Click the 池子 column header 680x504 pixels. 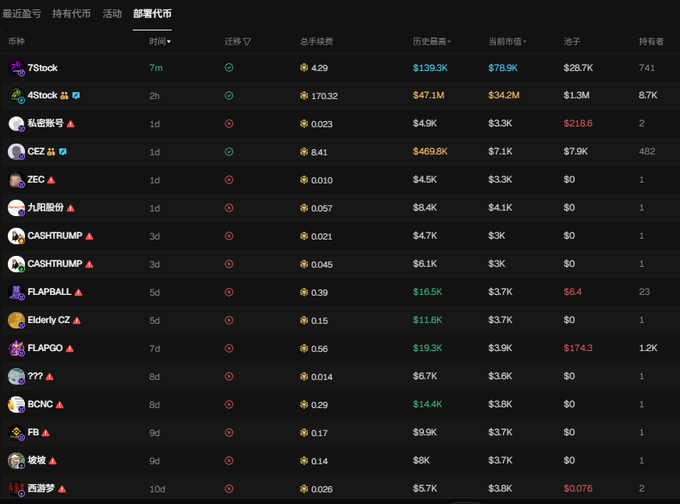point(572,42)
